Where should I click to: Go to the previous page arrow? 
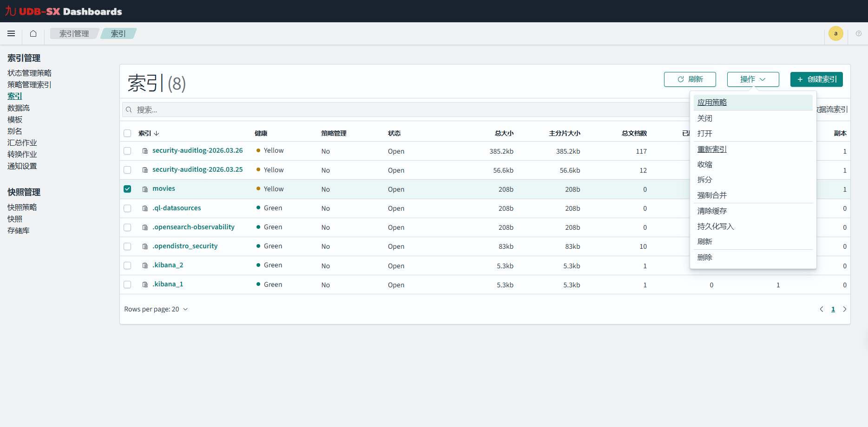(821, 309)
